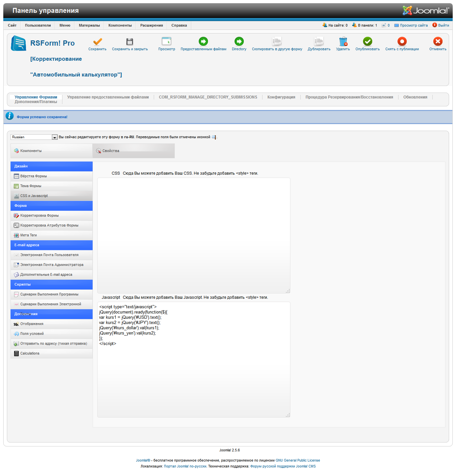Click the Joomla!® footer link

143,460
